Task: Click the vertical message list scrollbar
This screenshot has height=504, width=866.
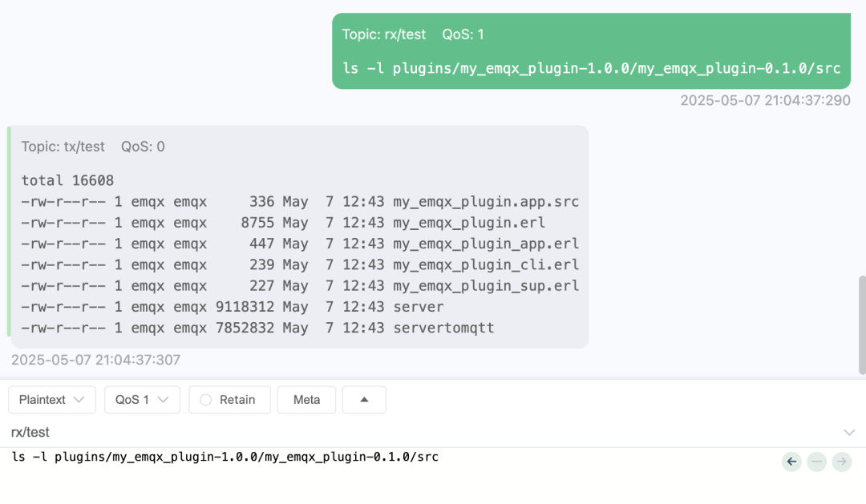Action: [x=862, y=325]
